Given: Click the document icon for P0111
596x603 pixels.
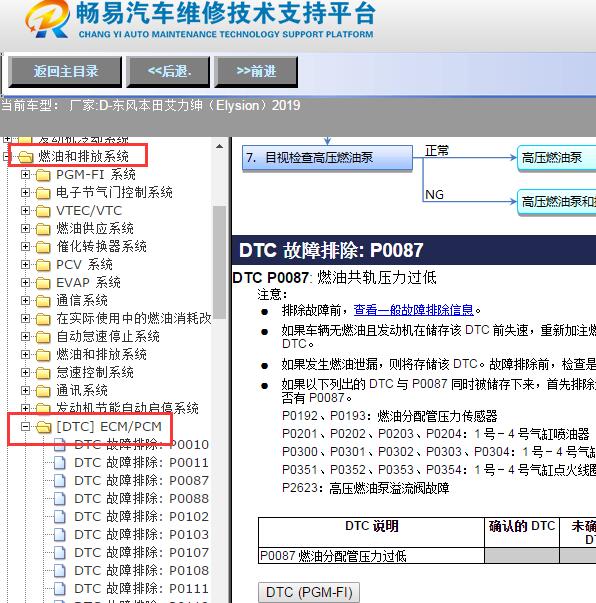Looking at the screenshot, I should (x=60, y=589).
